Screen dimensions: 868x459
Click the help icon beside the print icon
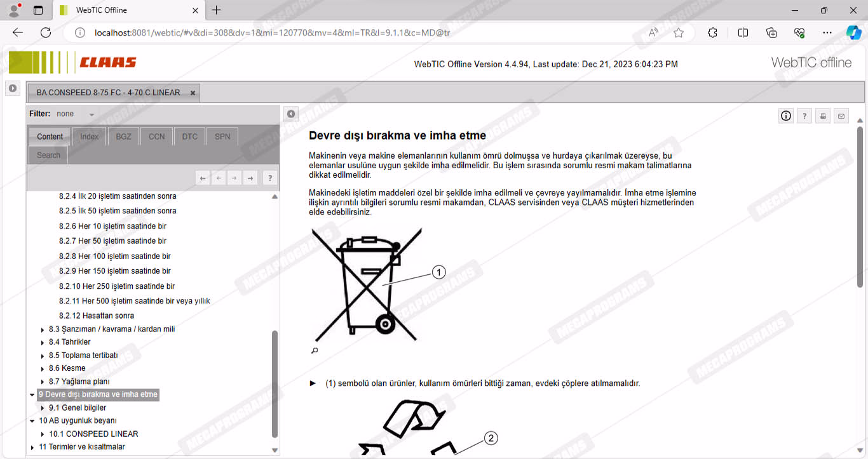point(804,116)
